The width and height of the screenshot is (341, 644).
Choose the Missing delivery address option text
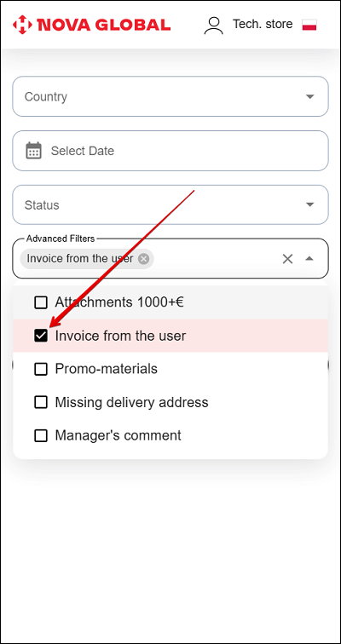[x=131, y=402]
